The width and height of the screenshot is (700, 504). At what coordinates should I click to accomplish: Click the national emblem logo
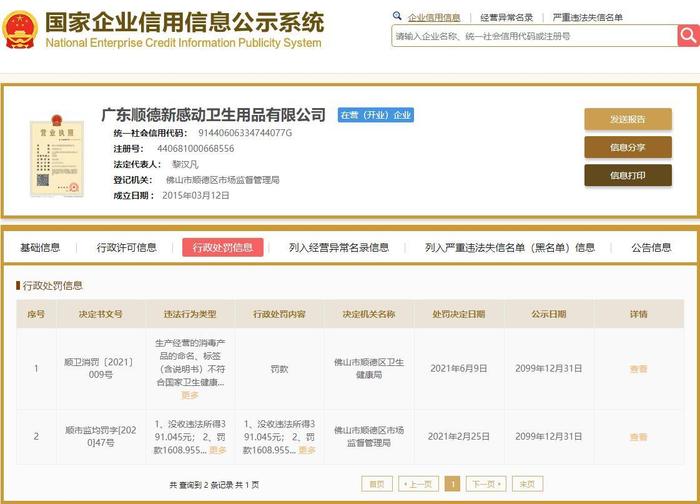[x=20, y=30]
